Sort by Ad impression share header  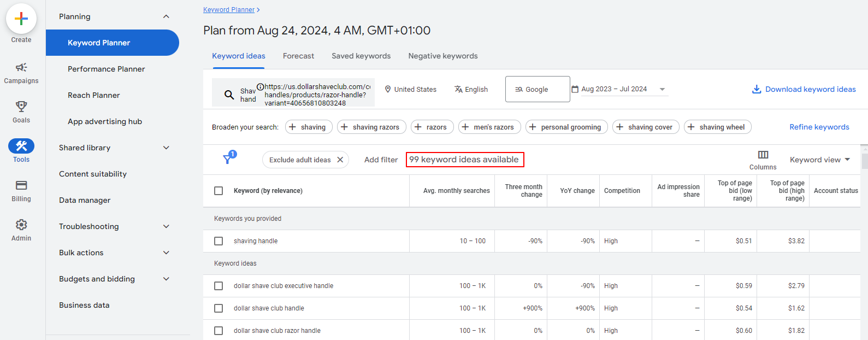tap(678, 191)
